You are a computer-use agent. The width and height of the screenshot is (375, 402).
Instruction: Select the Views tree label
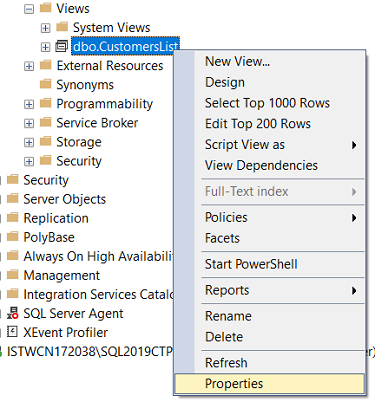73,9
